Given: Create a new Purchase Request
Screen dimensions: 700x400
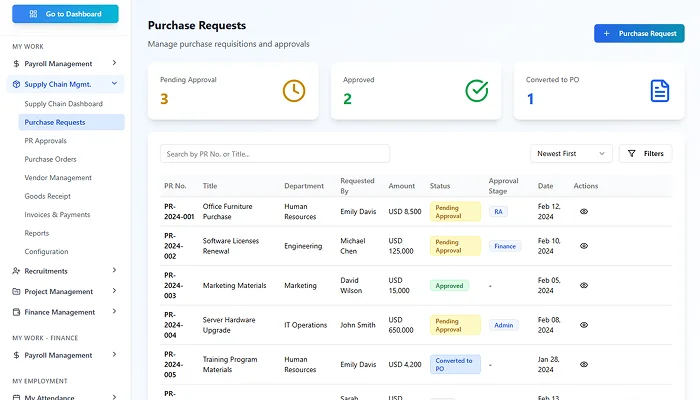Looking at the screenshot, I should pyautogui.click(x=639, y=33).
